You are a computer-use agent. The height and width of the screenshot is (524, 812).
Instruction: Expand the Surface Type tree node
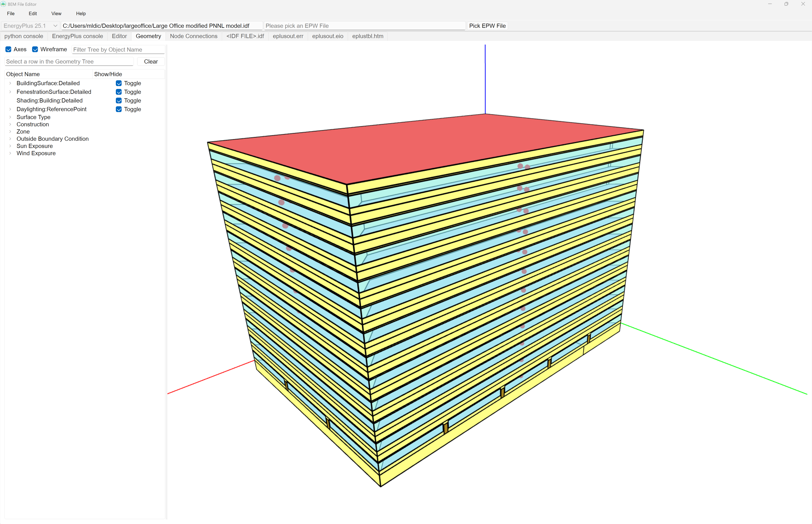(10, 117)
